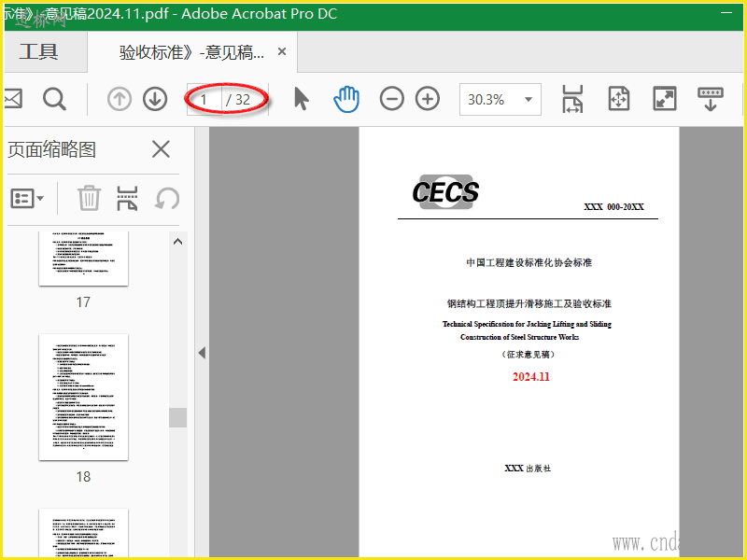Go to previous page arrow

(x=120, y=99)
